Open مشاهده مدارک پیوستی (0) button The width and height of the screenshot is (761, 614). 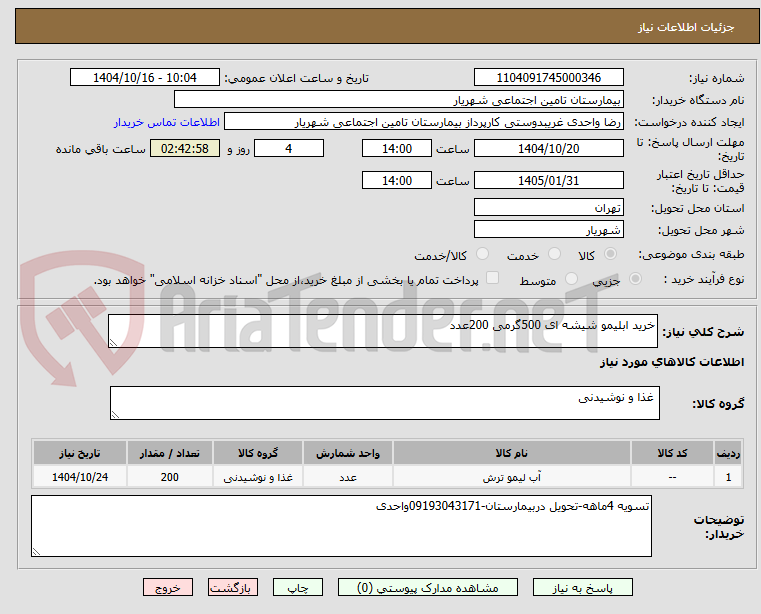[x=428, y=587]
